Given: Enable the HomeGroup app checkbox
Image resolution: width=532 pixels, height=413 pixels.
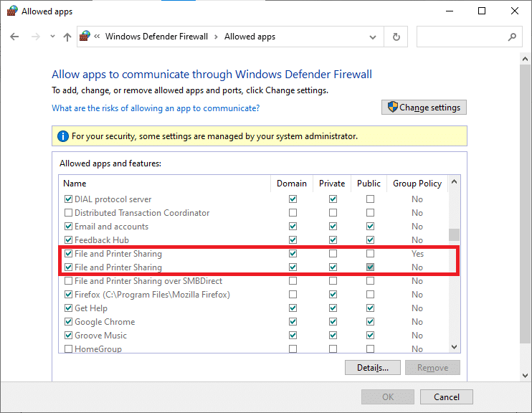Looking at the screenshot, I should pos(69,349).
